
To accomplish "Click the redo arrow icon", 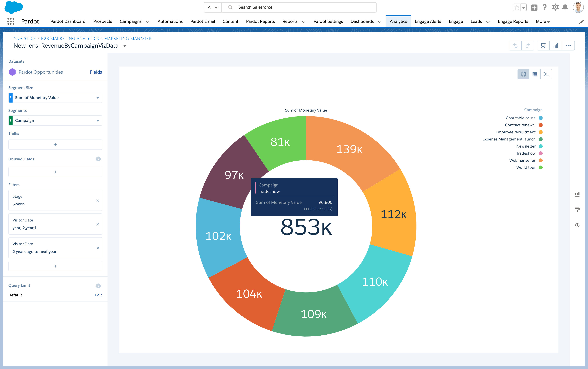I will [528, 46].
